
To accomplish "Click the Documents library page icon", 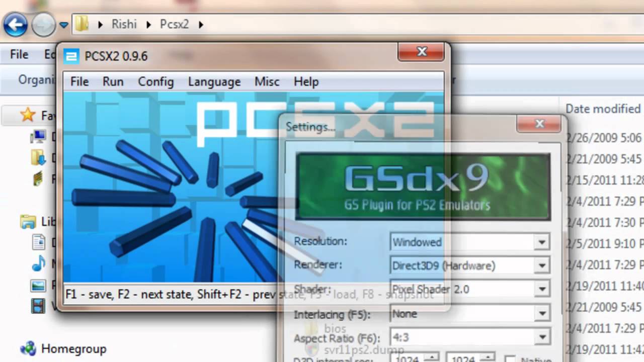I will tap(39, 242).
